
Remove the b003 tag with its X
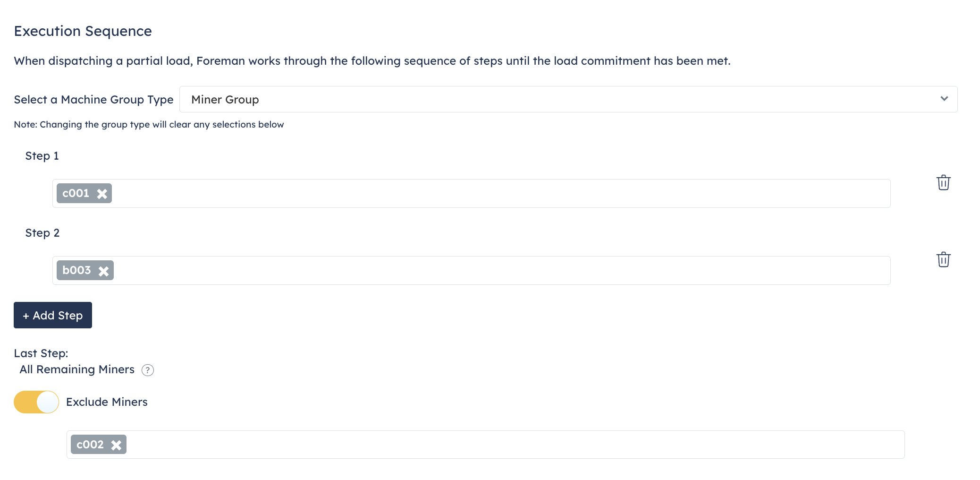tap(103, 271)
